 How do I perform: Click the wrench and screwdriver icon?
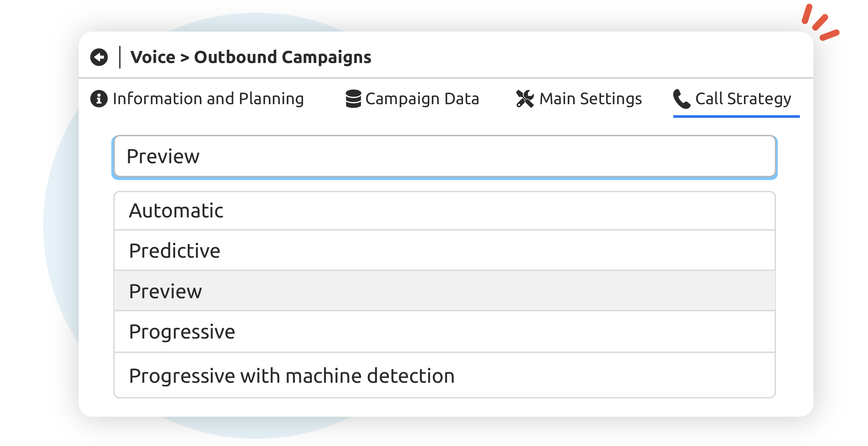(525, 99)
